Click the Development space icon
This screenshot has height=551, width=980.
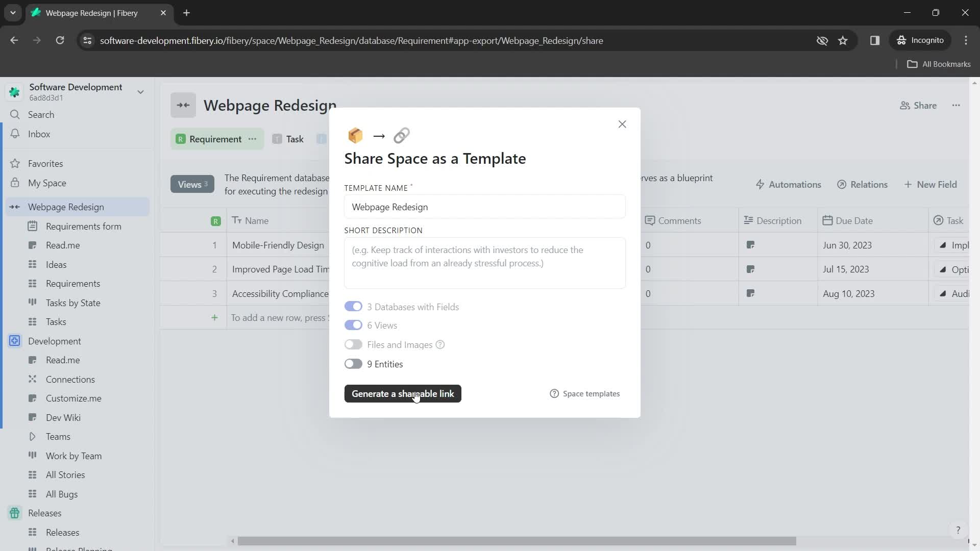(15, 341)
